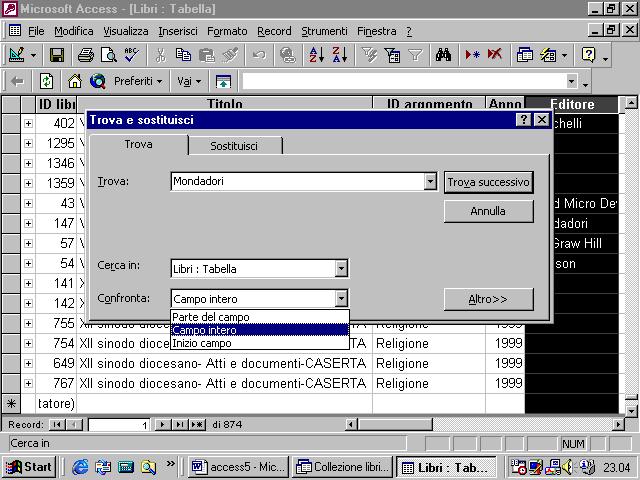Sort descending Z to A

pyautogui.click(x=339, y=55)
